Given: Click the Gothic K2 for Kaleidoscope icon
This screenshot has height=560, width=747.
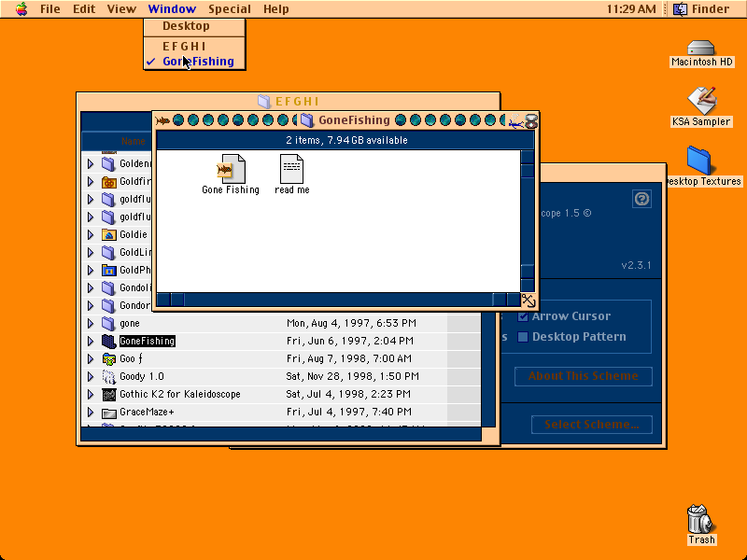Looking at the screenshot, I should coord(108,394).
